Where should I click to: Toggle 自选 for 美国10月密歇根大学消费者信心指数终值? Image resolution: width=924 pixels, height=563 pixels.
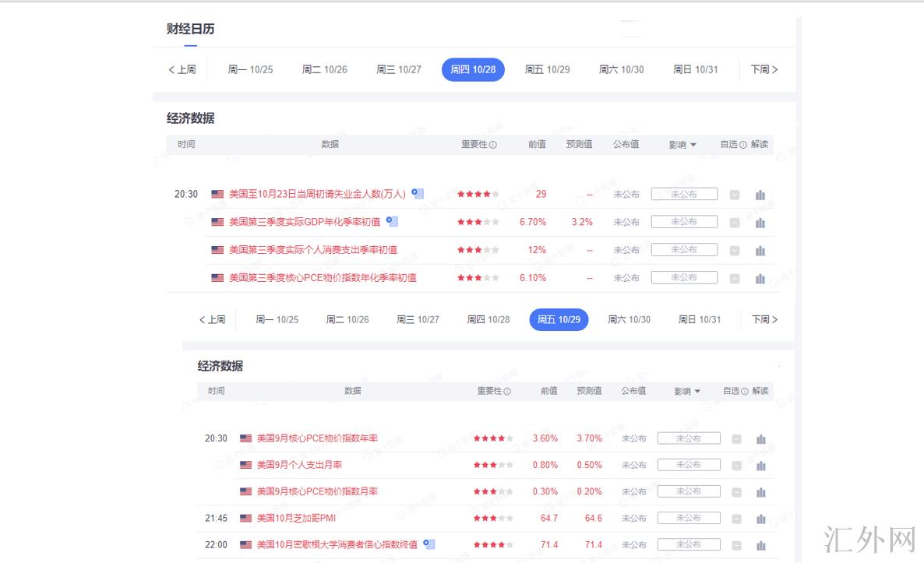[736, 545]
